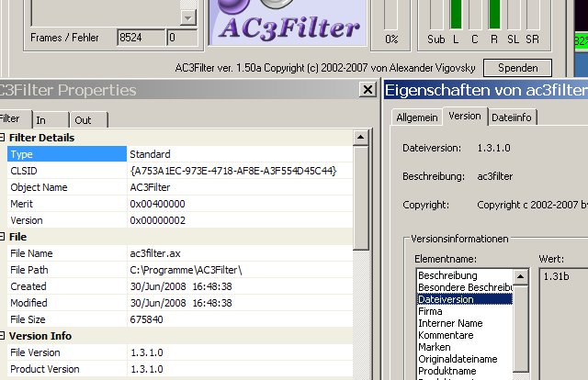Switch to the In tab
The height and width of the screenshot is (380, 588).
[51, 120]
